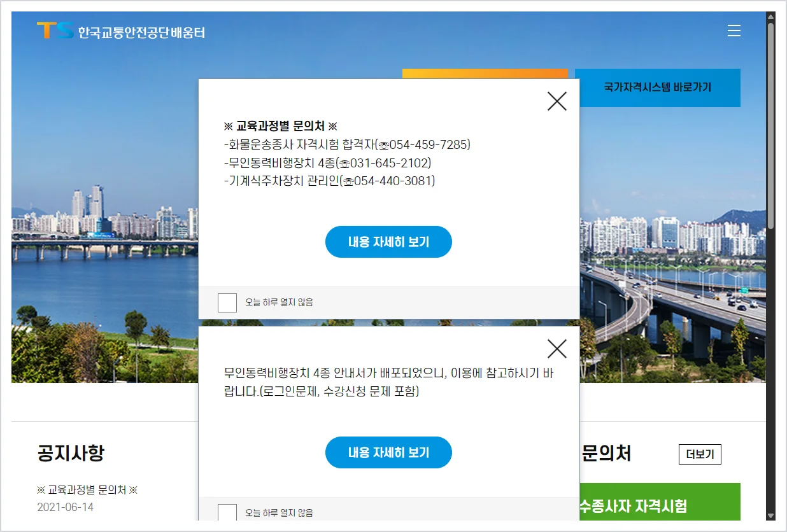Image resolution: width=787 pixels, height=532 pixels.
Task: Open 국가자격시스템 바로가기 link
Action: pos(658,87)
